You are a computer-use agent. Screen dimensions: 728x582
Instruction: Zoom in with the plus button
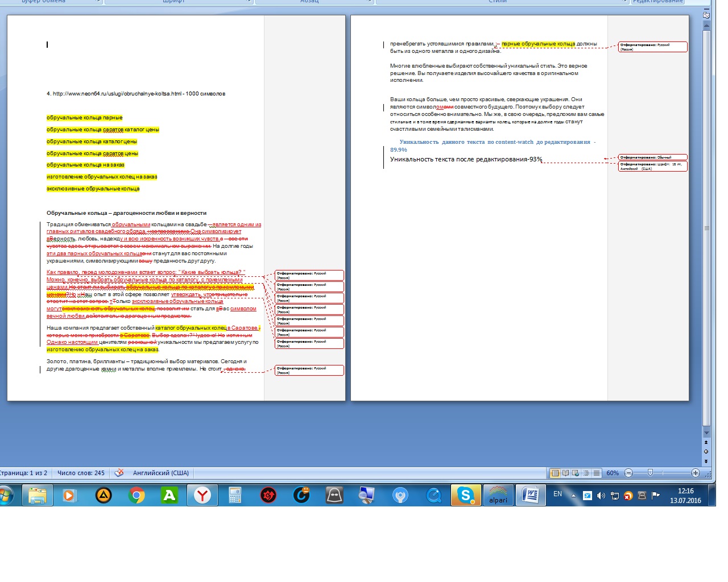click(695, 473)
